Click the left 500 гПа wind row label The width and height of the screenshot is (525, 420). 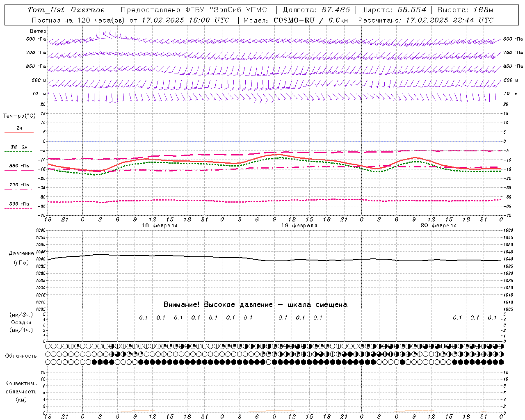[36, 39]
